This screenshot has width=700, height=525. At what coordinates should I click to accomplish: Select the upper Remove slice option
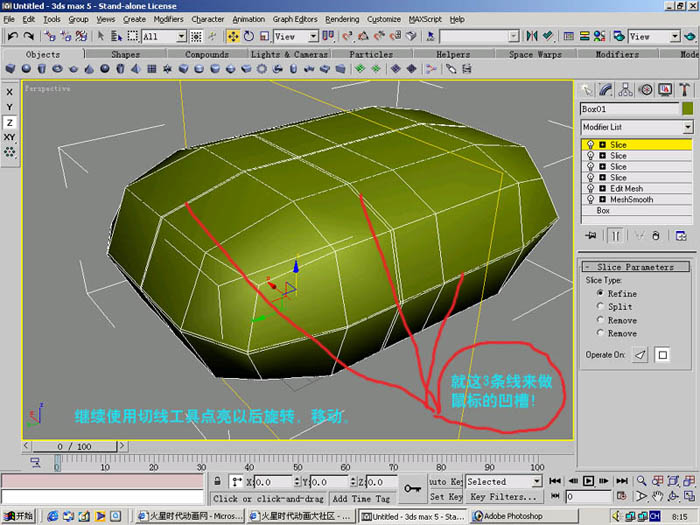[600, 320]
